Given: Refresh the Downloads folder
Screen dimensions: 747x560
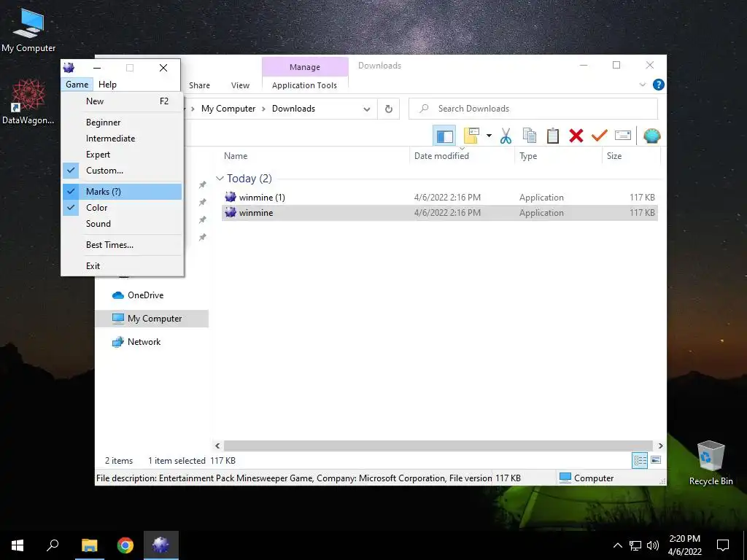Looking at the screenshot, I should (389, 109).
